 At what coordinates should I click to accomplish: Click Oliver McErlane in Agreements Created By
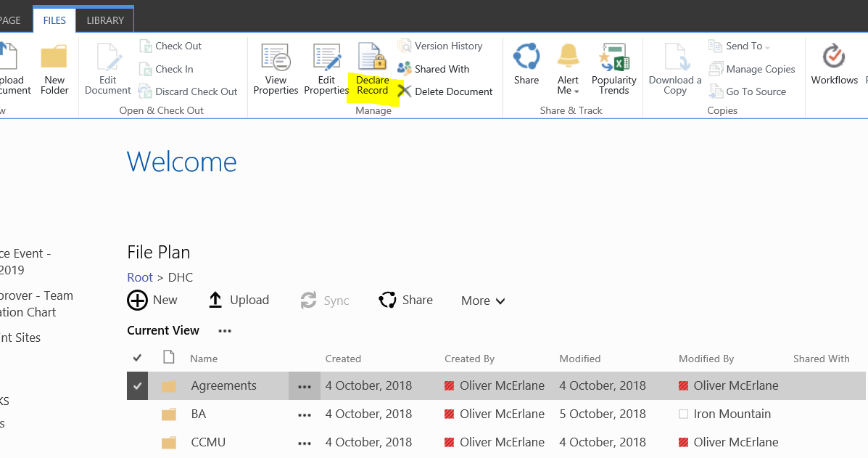point(502,386)
